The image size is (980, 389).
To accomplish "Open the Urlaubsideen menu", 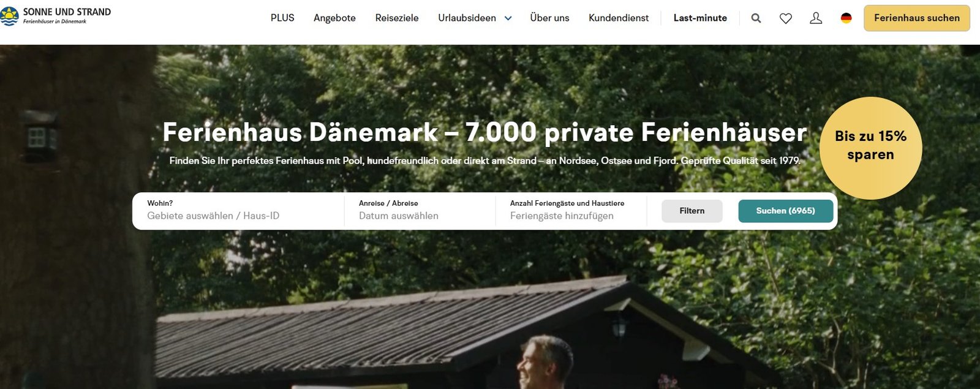I will click(467, 18).
